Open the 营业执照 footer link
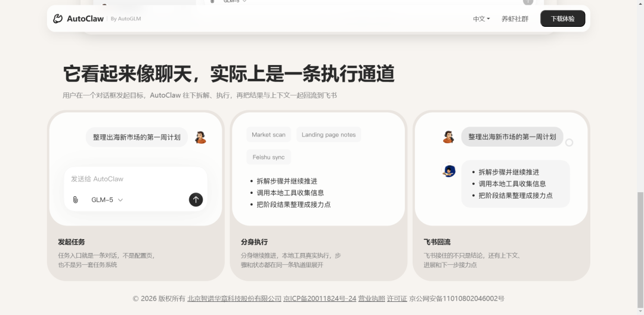644x315 pixels. click(x=371, y=298)
